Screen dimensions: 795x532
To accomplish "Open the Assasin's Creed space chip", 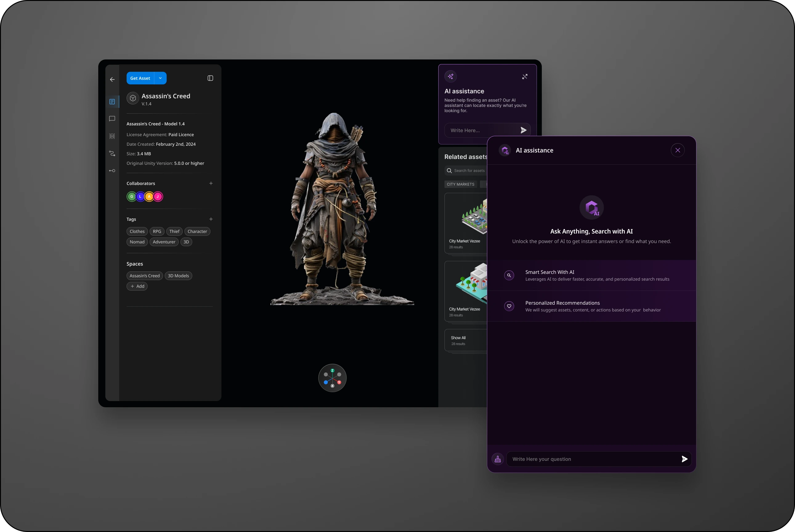I will pos(145,276).
